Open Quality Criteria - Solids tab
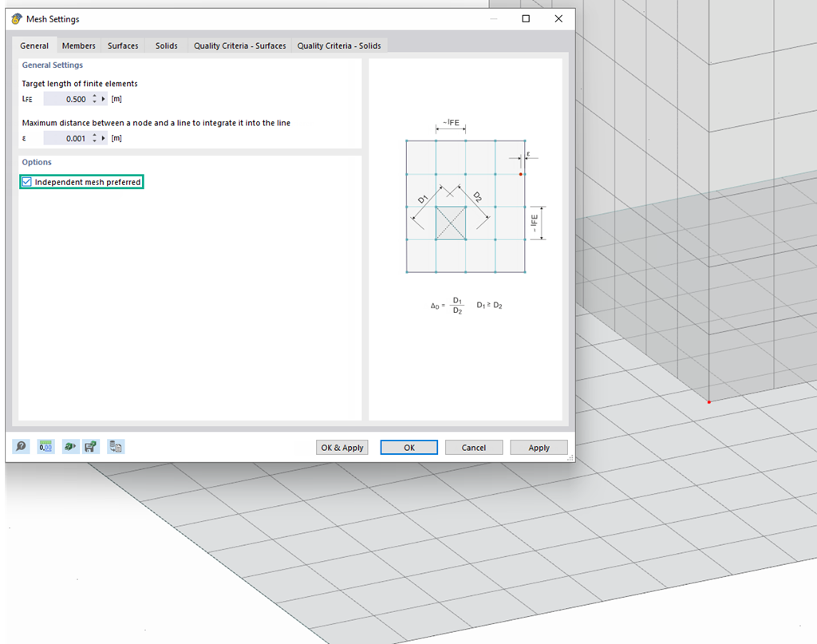The width and height of the screenshot is (817, 644). (x=339, y=45)
